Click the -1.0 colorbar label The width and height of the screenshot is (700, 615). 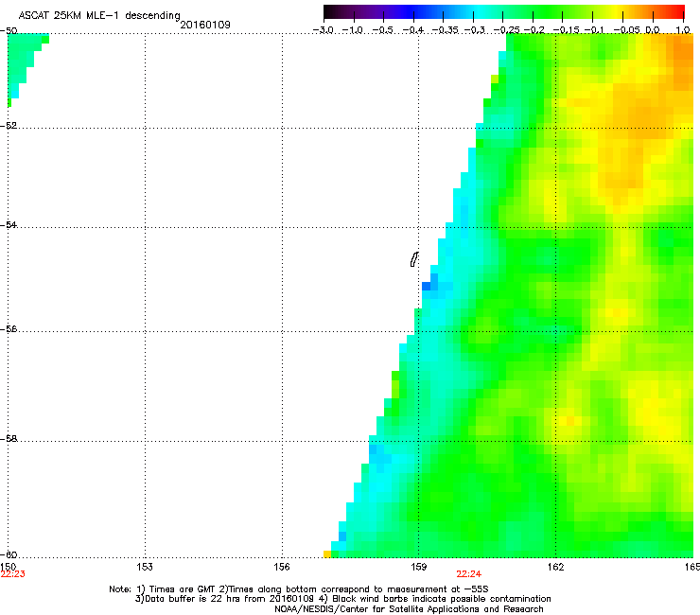(353, 30)
